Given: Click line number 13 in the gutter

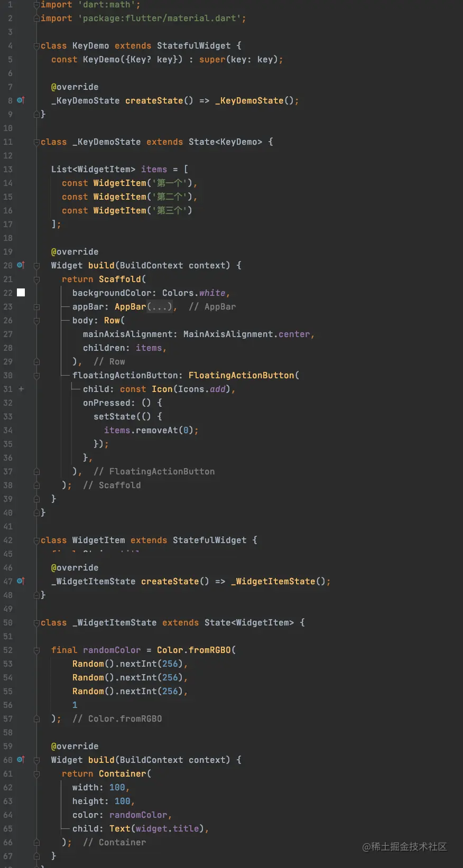Looking at the screenshot, I should point(8,169).
